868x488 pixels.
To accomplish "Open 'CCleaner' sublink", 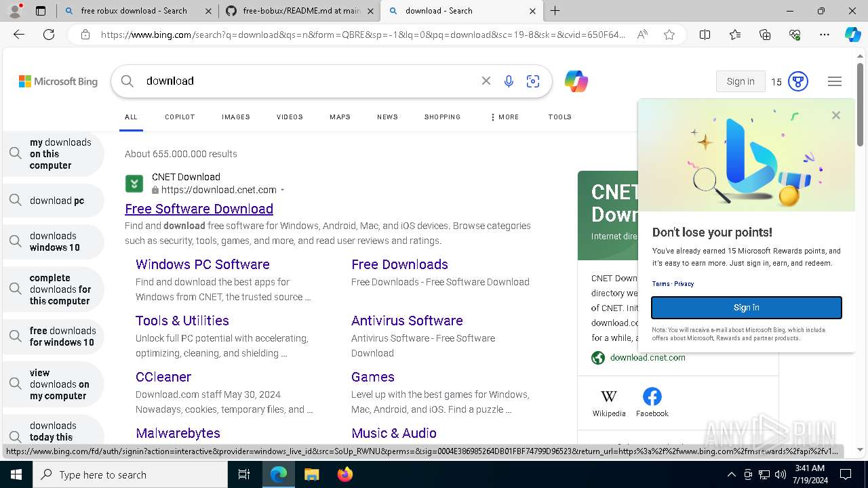I will [x=163, y=377].
